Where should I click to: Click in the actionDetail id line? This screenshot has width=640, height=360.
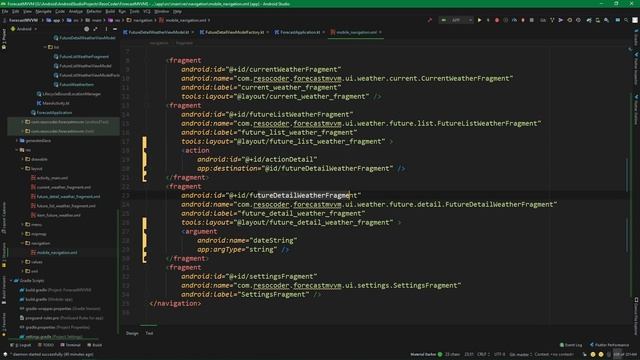pyautogui.click(x=257, y=160)
